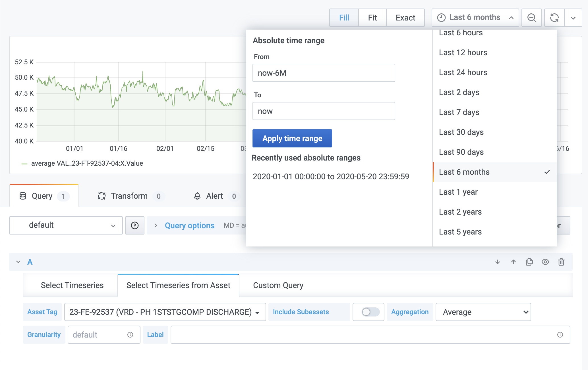Select the Custom Query tab
The height and width of the screenshot is (370, 588).
pos(278,285)
